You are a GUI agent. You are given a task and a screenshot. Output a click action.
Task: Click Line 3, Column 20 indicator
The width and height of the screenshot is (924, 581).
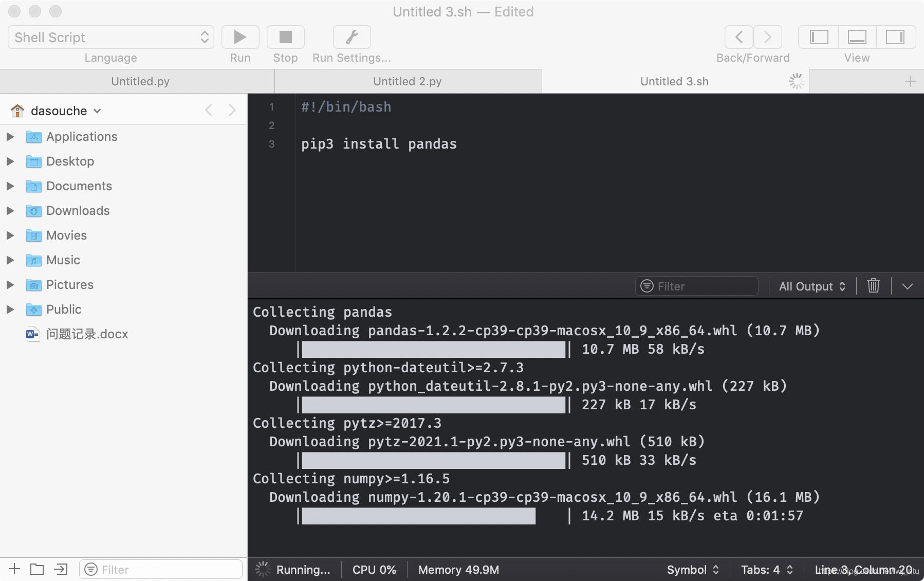[x=863, y=570]
